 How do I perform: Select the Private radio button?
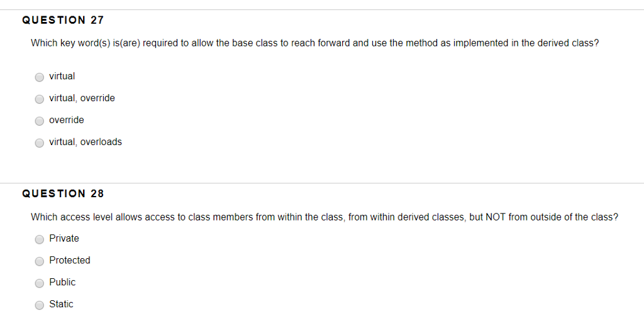pos(40,239)
